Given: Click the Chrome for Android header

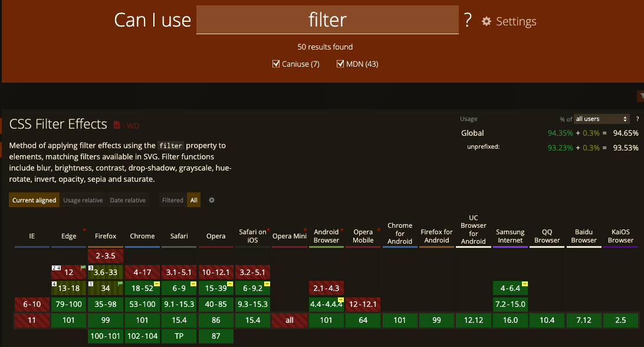Looking at the screenshot, I should click(400, 234).
